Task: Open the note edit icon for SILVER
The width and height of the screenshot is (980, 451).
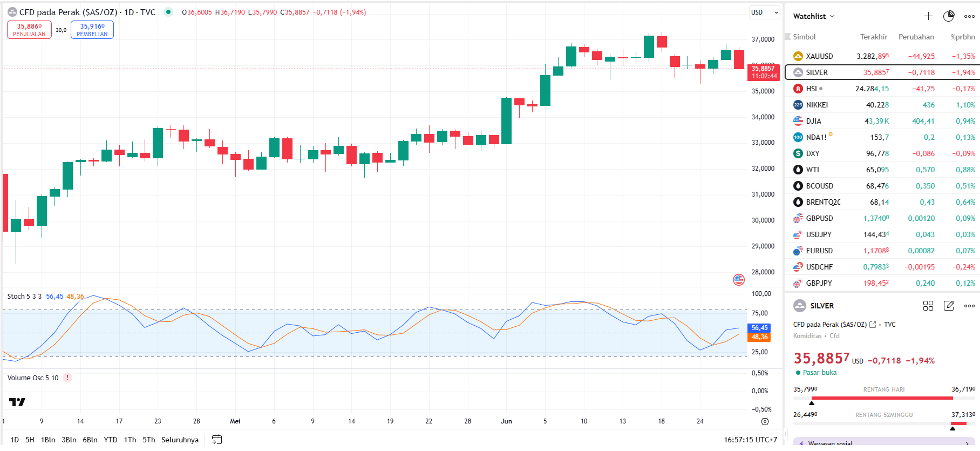Action: pos(949,306)
